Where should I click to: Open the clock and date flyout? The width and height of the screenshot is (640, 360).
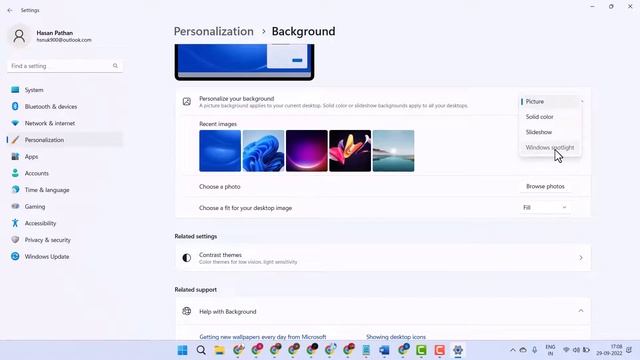pos(609,350)
